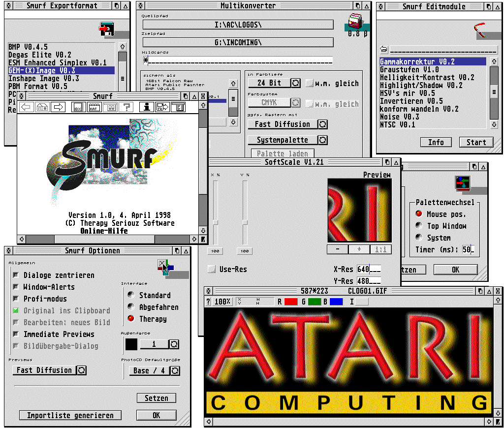
Task: Open the home page icon in Smurf help
Action: (42, 107)
